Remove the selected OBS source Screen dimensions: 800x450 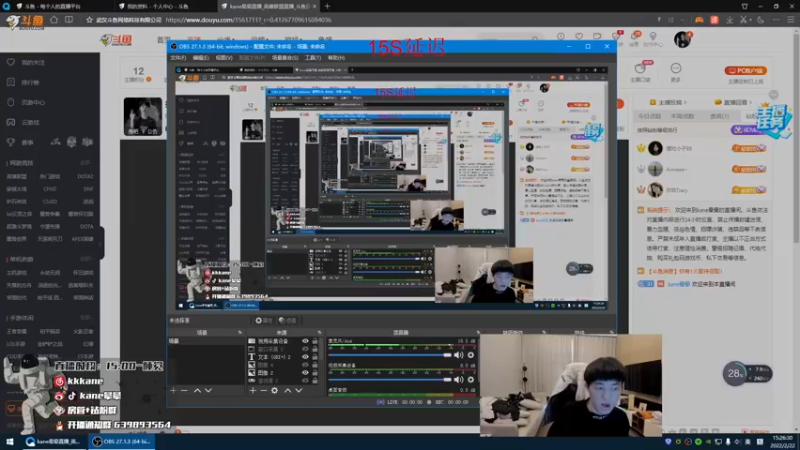tap(263, 390)
